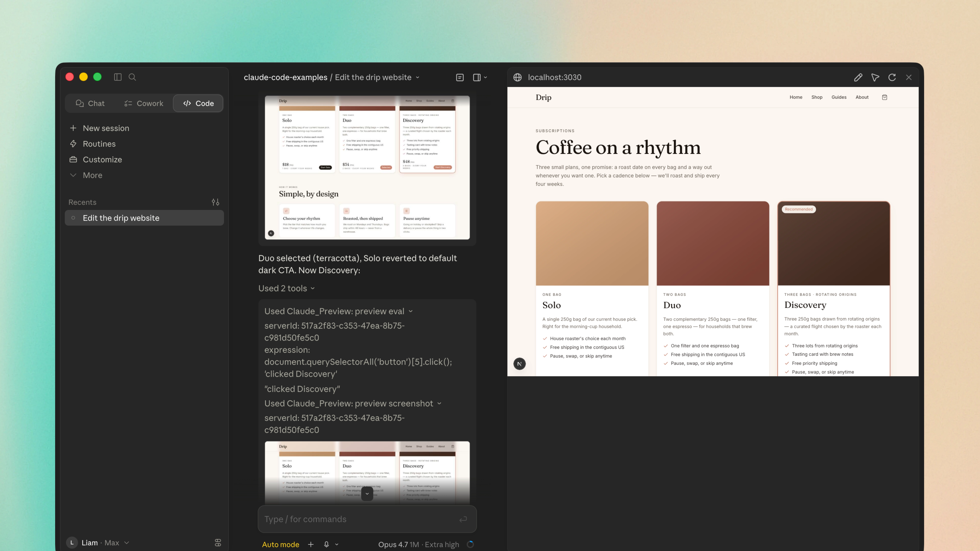Select the Duo plan heading
This screenshot has width=980, height=551.
672,305
